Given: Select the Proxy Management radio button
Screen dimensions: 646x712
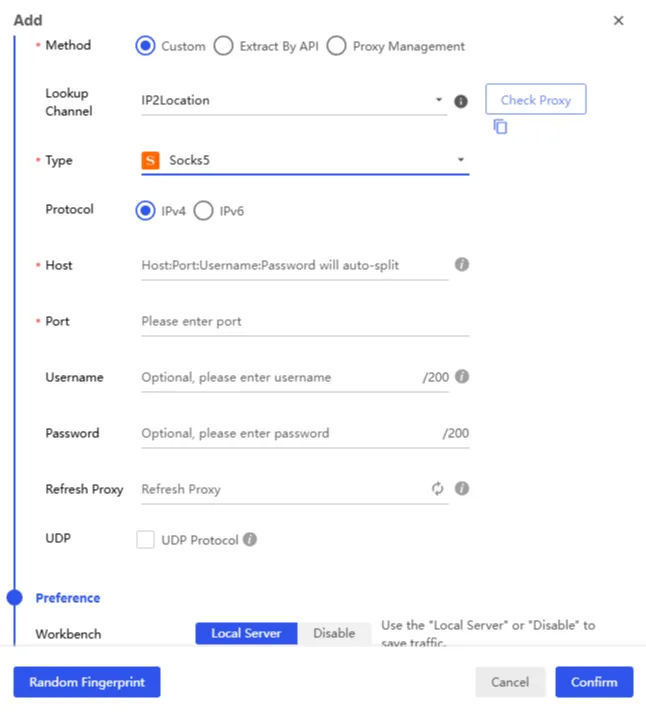Looking at the screenshot, I should click(336, 46).
